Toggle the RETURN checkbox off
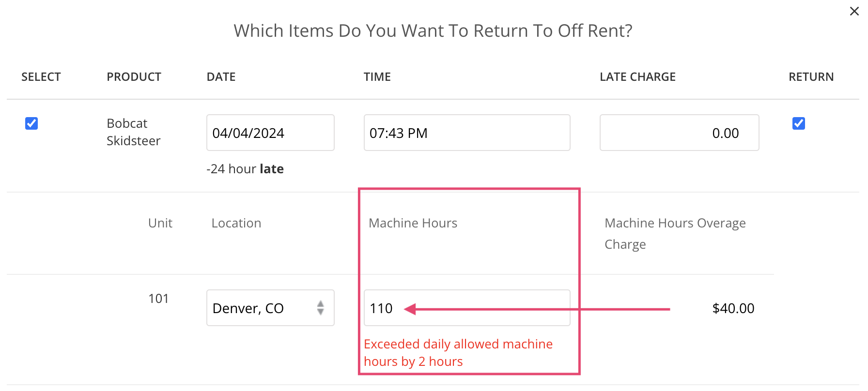 click(798, 123)
